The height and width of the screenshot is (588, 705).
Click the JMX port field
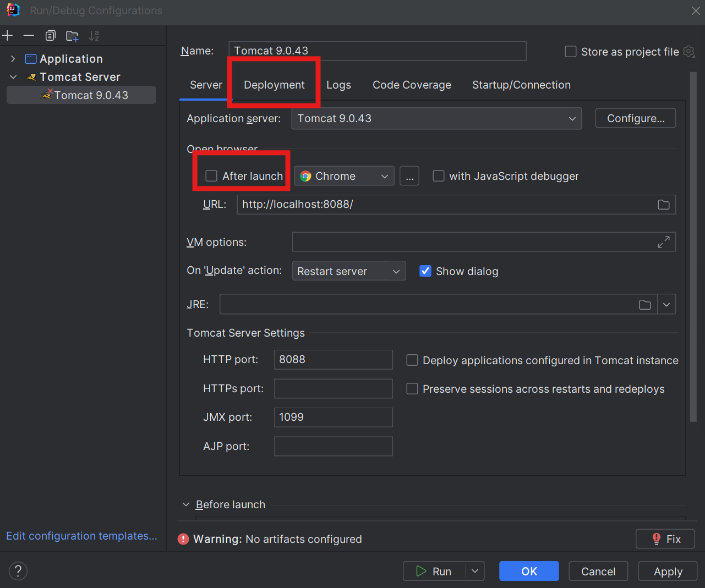tap(334, 417)
